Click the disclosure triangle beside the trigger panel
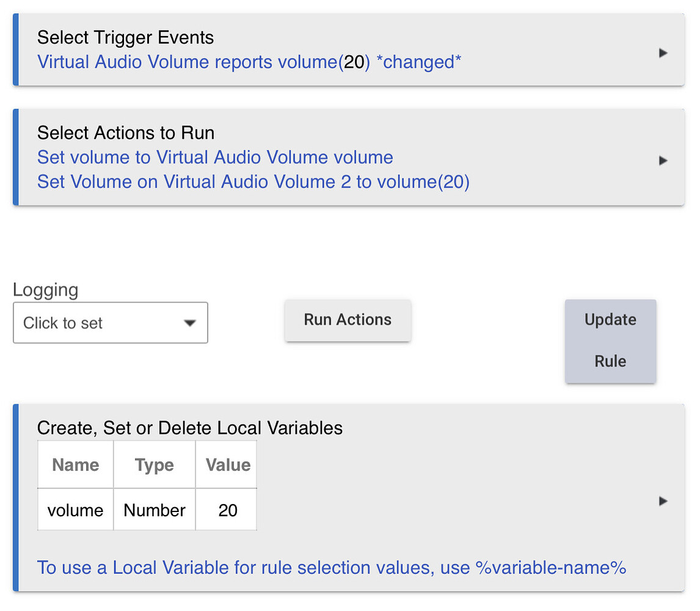The height and width of the screenshot is (611, 700). (x=663, y=53)
